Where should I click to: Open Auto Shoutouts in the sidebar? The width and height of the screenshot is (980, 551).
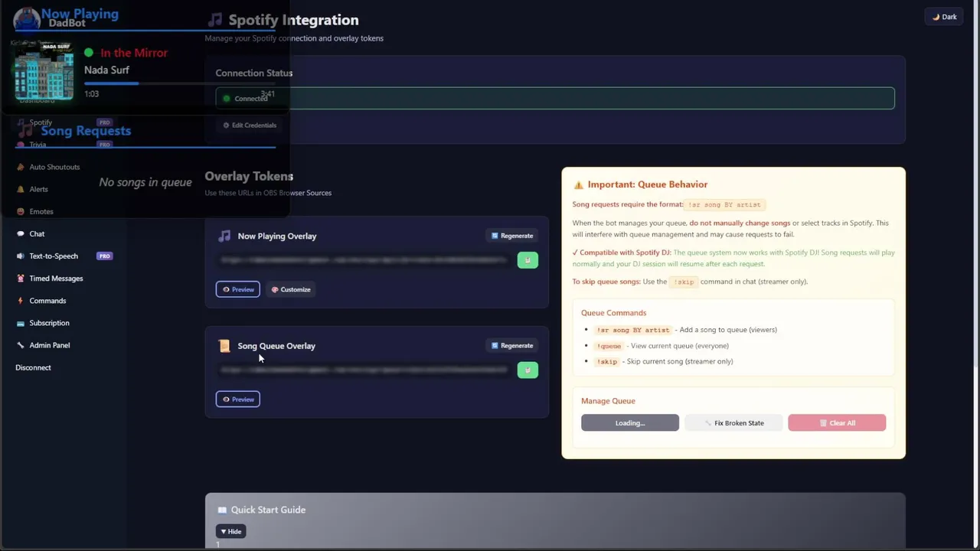click(x=54, y=166)
